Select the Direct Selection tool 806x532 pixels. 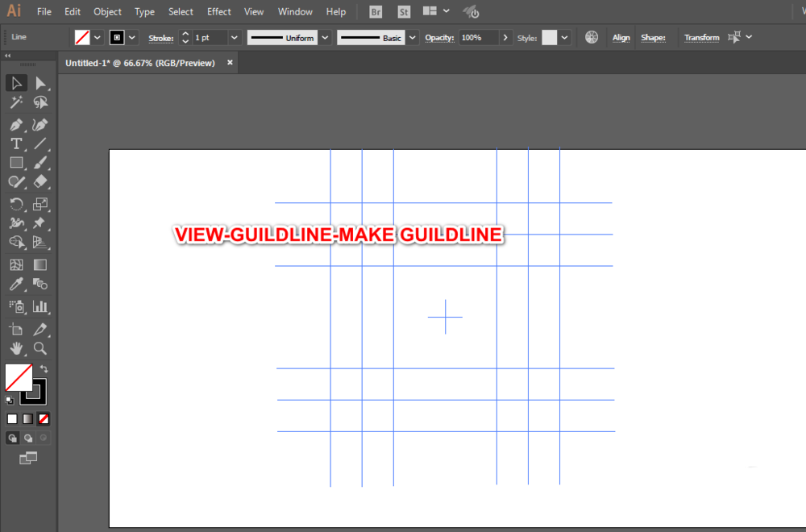click(39, 83)
